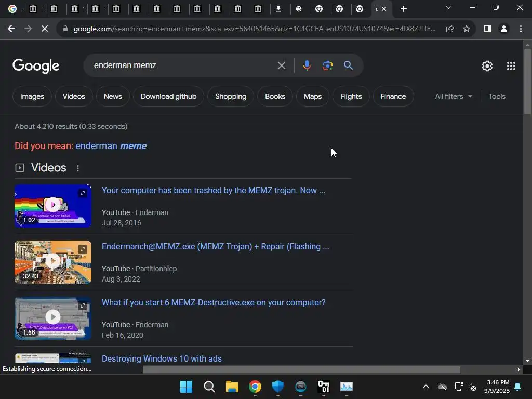Viewport: 532px width, 399px height.
Task: Open the Google apps grid
Action: tap(511, 66)
